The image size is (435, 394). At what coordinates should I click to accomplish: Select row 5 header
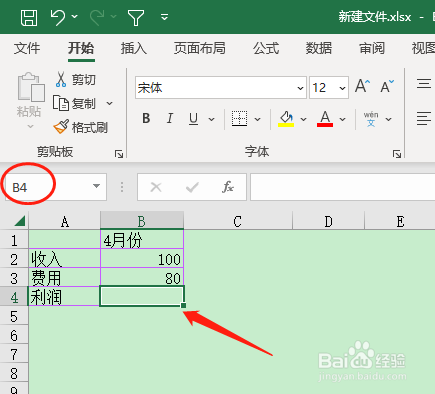point(14,316)
